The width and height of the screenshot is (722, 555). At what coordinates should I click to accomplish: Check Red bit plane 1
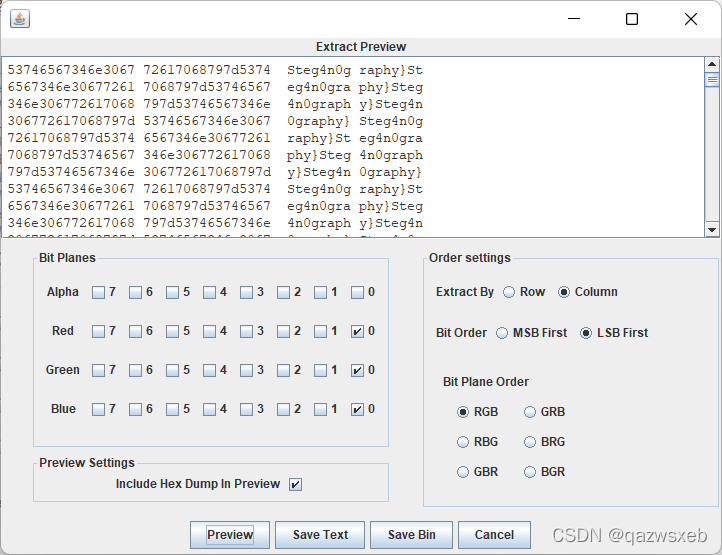point(320,332)
